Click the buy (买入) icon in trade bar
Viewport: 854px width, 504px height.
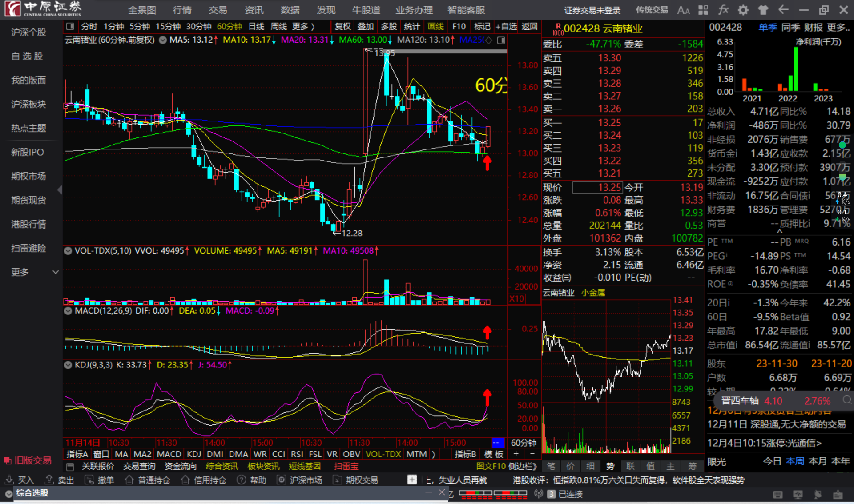click(9, 480)
